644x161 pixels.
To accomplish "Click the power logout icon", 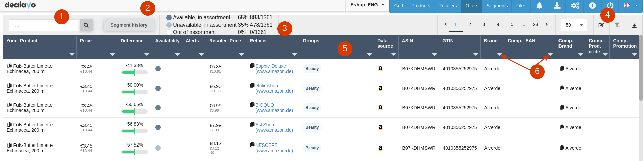I will click(610, 6).
